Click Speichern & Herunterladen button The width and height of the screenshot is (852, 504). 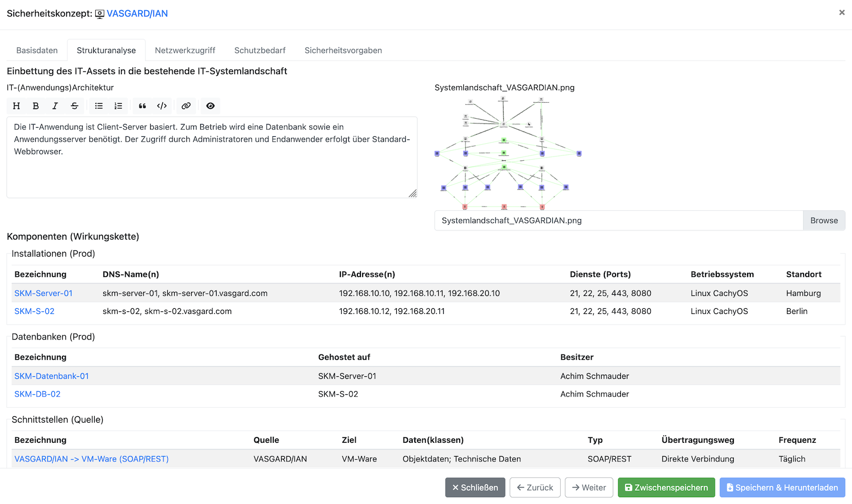[782, 488]
